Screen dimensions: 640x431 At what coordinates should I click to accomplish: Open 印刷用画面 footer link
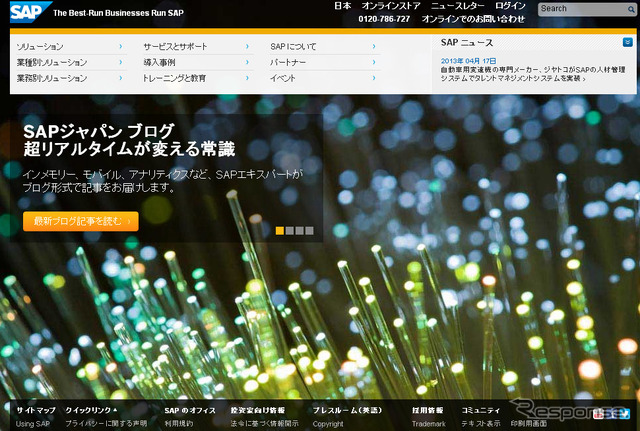[529, 424]
